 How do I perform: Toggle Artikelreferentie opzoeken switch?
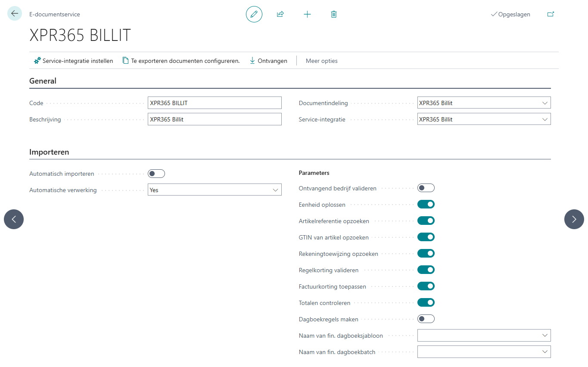[426, 221]
